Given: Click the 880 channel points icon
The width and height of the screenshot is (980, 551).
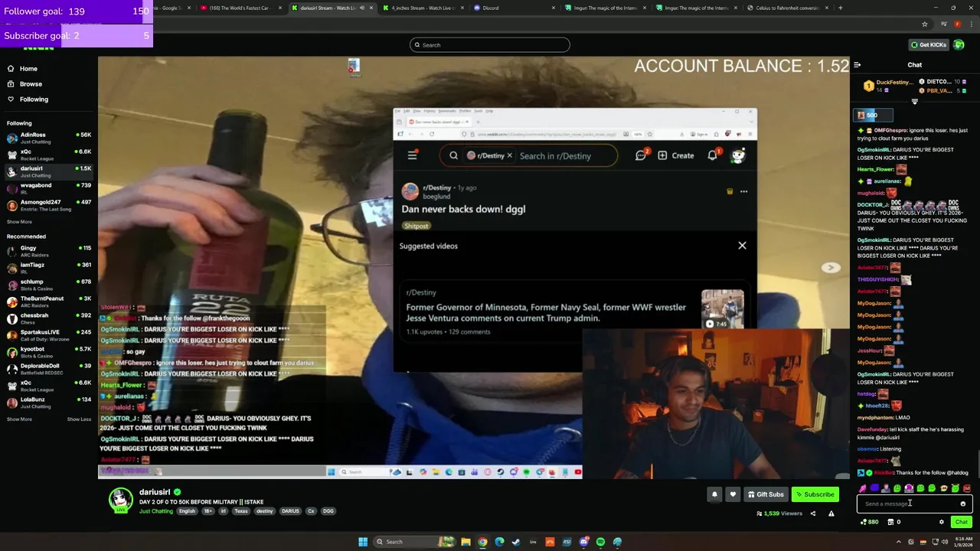Looking at the screenshot, I should click(869, 522).
